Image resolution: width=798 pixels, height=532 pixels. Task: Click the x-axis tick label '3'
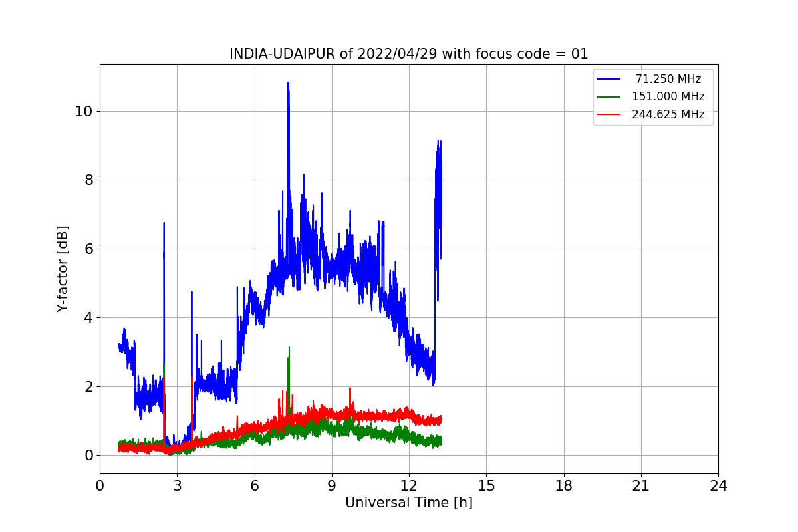(x=177, y=486)
